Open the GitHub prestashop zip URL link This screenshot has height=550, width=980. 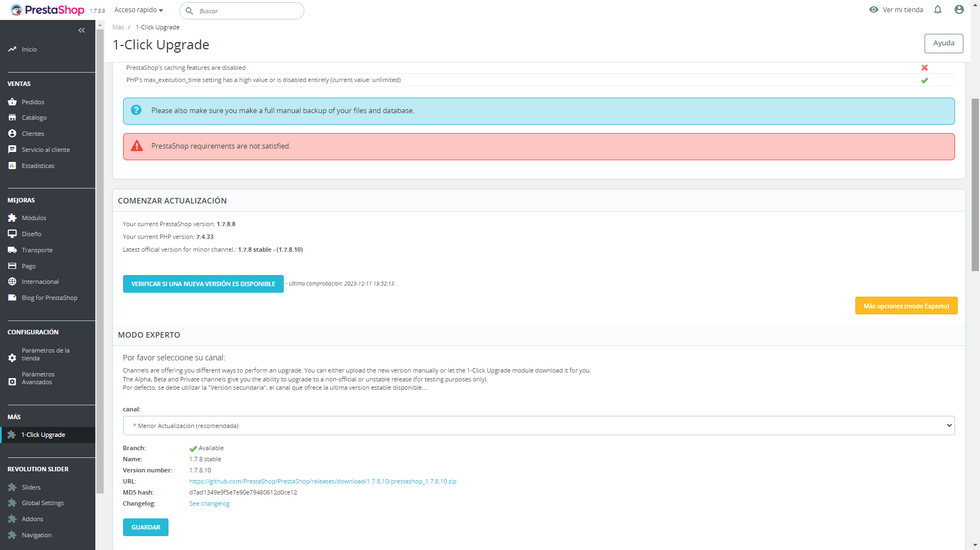(x=323, y=481)
